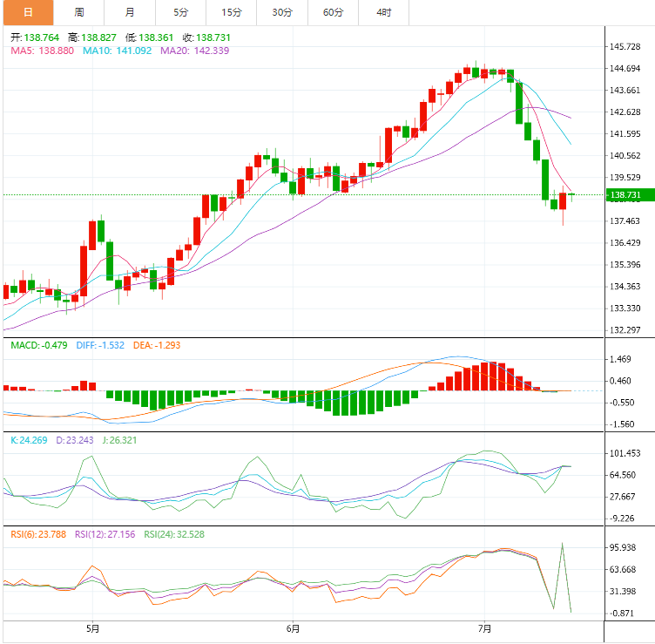Screen dimensions: 655x644
Task: Click the RSI(24):32.528 label
Action: pyautogui.click(x=174, y=534)
